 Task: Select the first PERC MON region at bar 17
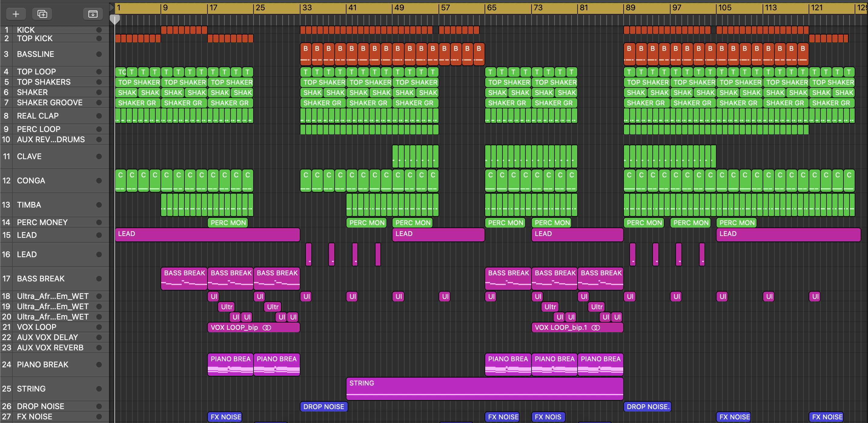click(228, 222)
